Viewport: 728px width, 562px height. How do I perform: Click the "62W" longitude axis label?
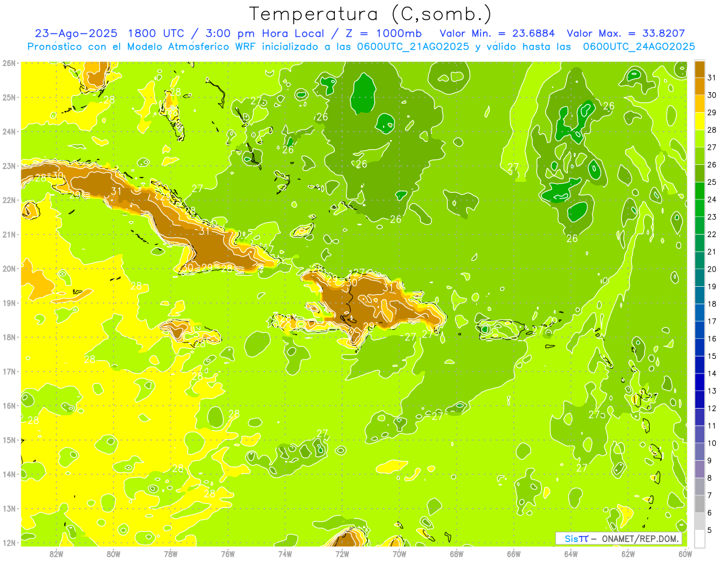628,554
